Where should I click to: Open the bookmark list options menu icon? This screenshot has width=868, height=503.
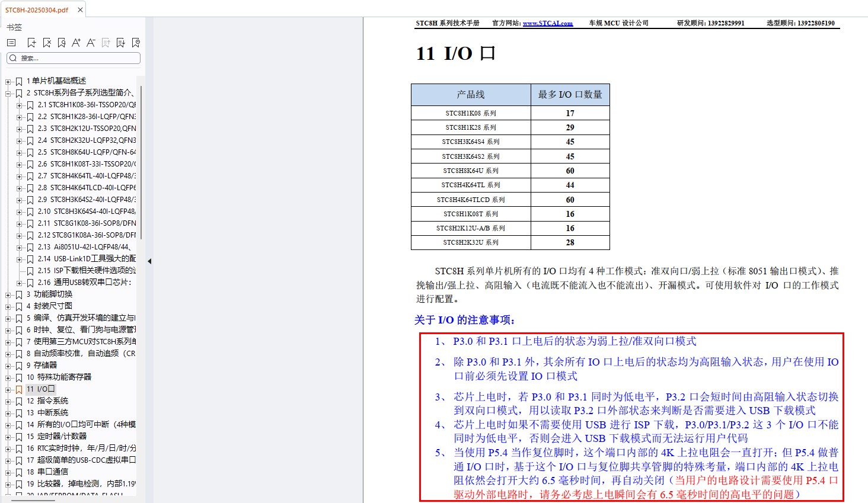(x=11, y=43)
